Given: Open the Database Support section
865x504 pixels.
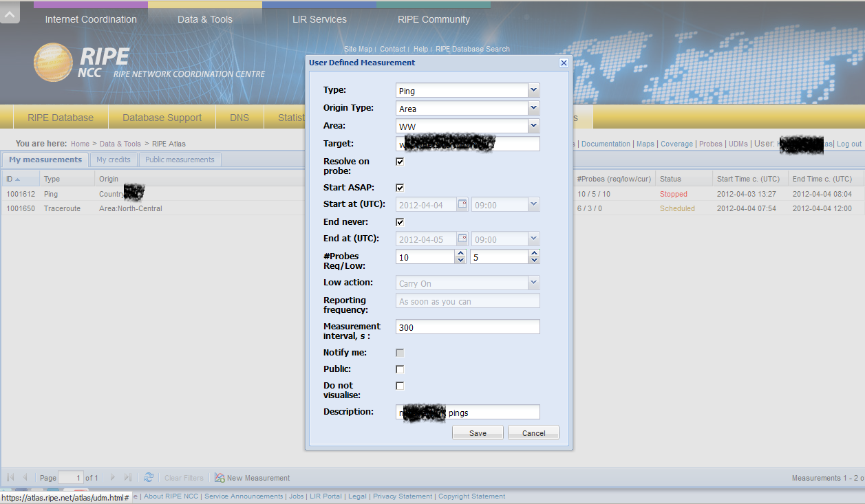Looking at the screenshot, I should pyautogui.click(x=162, y=118).
